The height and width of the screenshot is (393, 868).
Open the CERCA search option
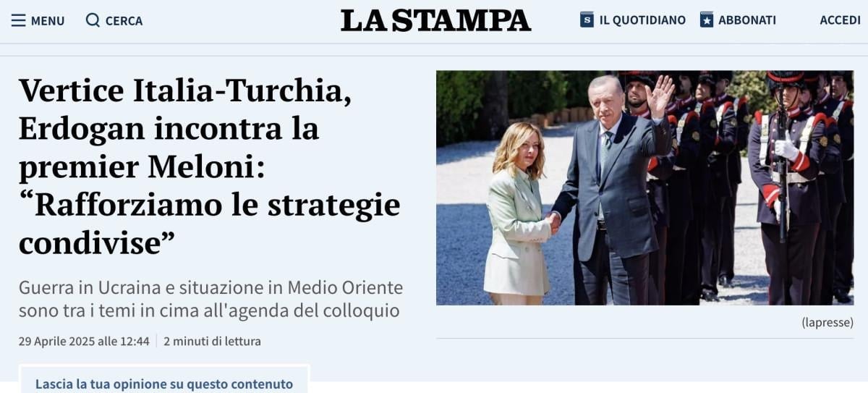point(124,21)
